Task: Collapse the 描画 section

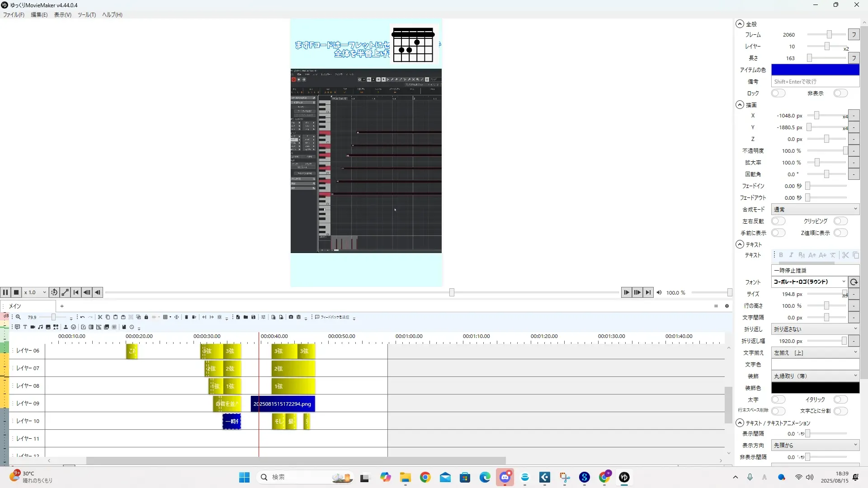Action: point(740,105)
